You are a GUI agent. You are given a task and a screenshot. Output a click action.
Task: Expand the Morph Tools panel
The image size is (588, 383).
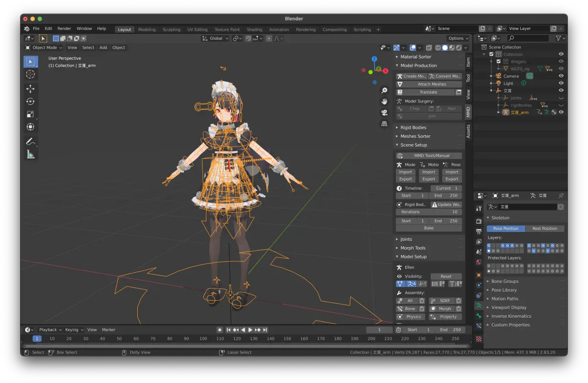413,248
